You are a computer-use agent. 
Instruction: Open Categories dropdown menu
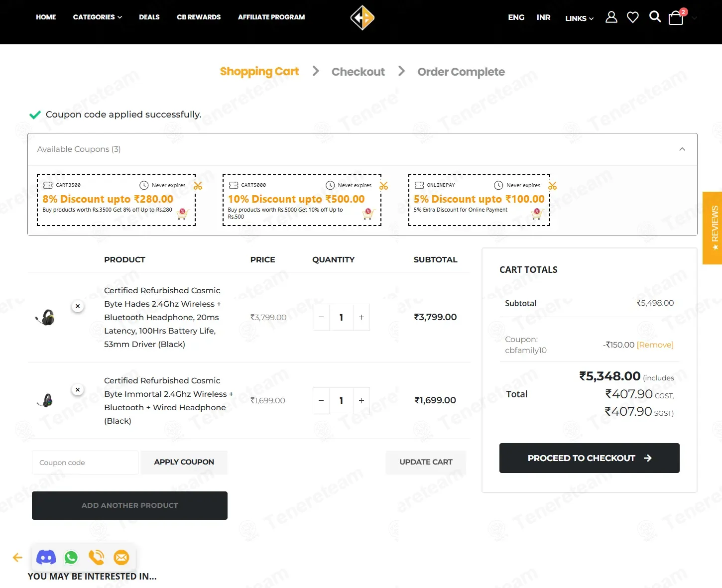click(98, 17)
